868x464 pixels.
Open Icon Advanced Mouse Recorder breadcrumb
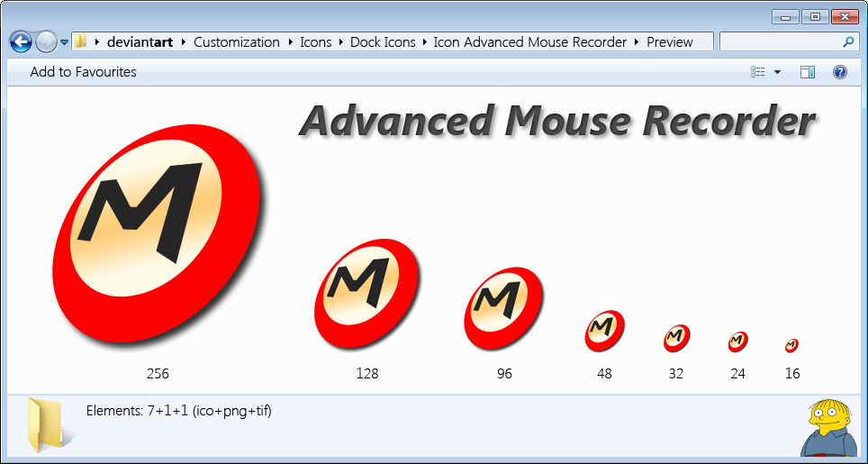(529, 42)
